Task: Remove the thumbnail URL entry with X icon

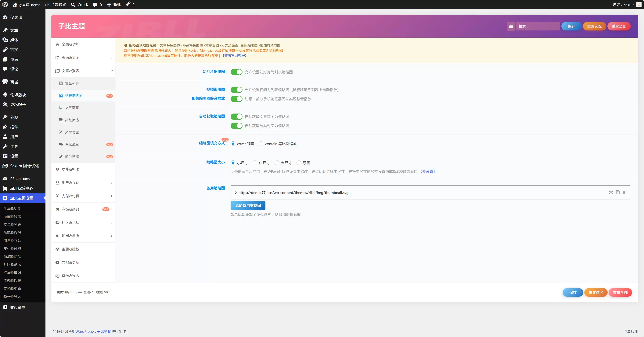Action: (x=624, y=192)
